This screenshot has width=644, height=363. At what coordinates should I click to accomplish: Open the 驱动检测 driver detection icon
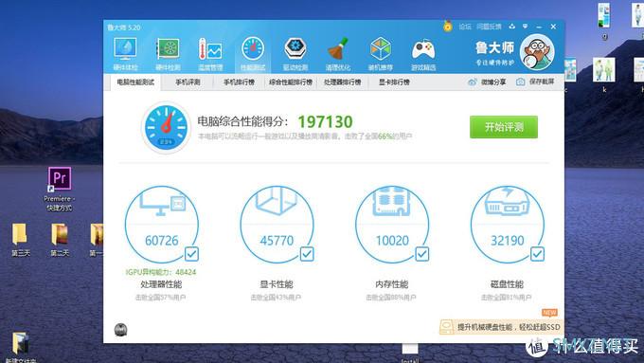[295, 53]
